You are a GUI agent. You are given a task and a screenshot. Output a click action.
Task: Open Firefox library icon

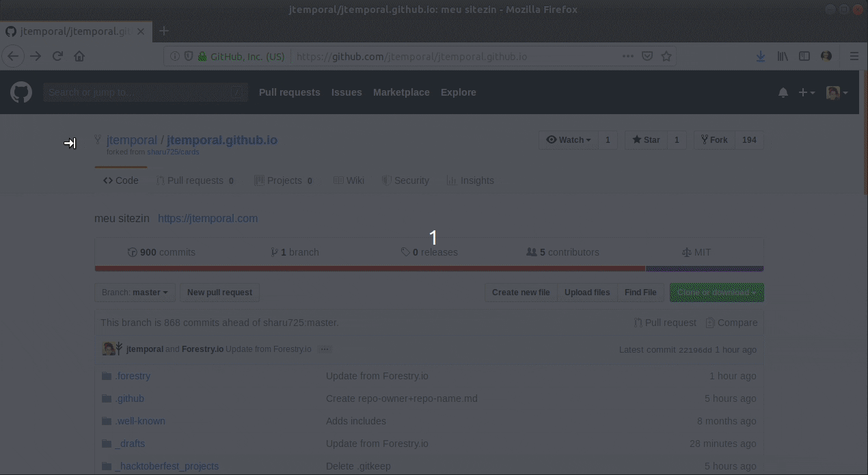[783, 57]
